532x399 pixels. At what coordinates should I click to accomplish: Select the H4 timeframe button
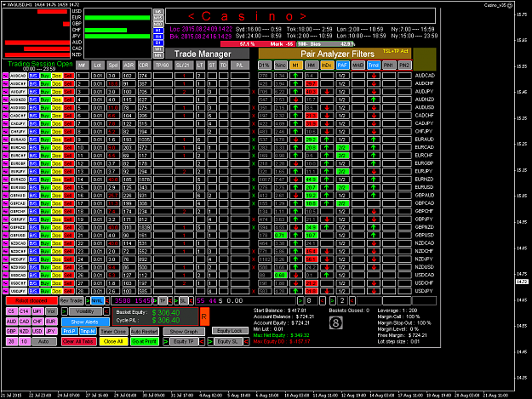[x=158, y=37]
